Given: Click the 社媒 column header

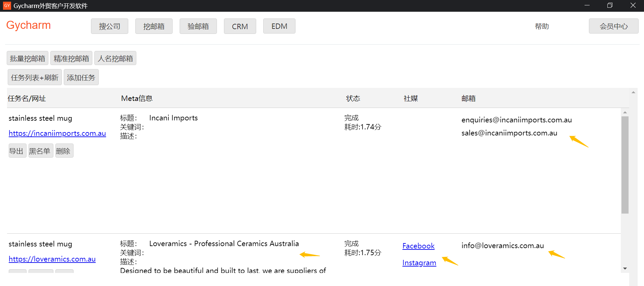Looking at the screenshot, I should click(411, 98).
